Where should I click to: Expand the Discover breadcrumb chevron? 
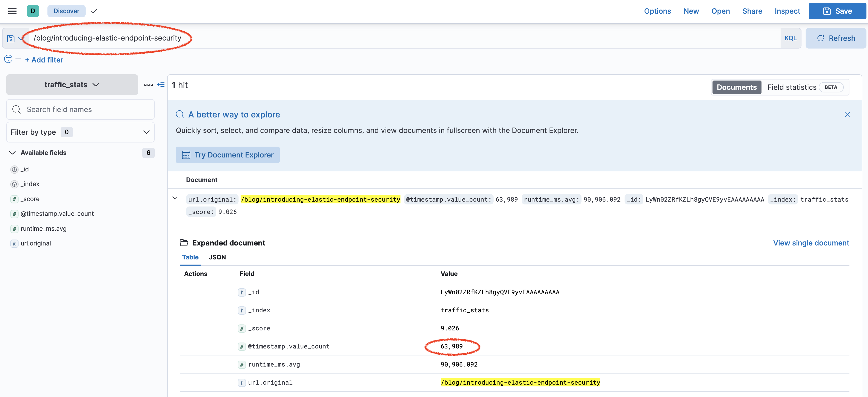click(94, 11)
